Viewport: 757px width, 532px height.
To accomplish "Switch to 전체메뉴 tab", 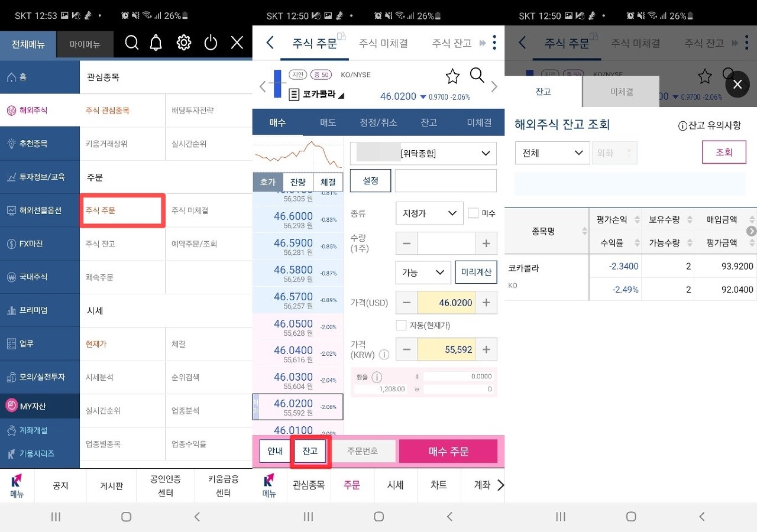I will [x=28, y=44].
